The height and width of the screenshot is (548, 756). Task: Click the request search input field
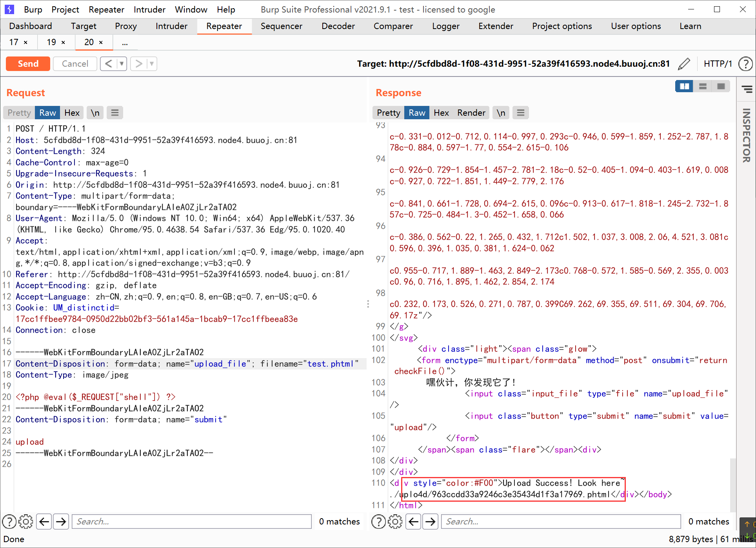click(x=192, y=521)
